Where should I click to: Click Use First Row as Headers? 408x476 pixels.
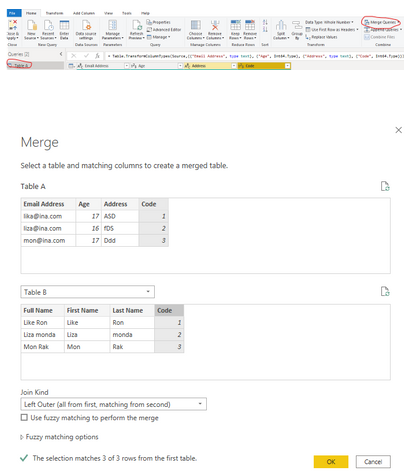click(x=332, y=30)
